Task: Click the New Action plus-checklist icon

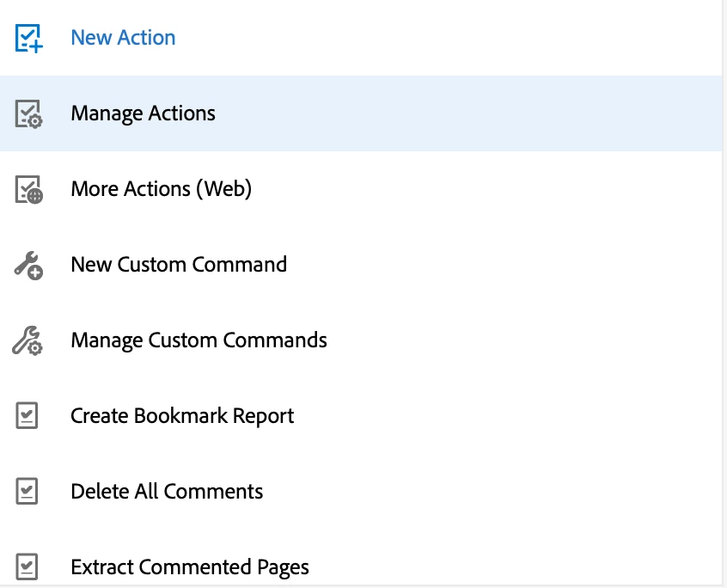Action: [28, 39]
